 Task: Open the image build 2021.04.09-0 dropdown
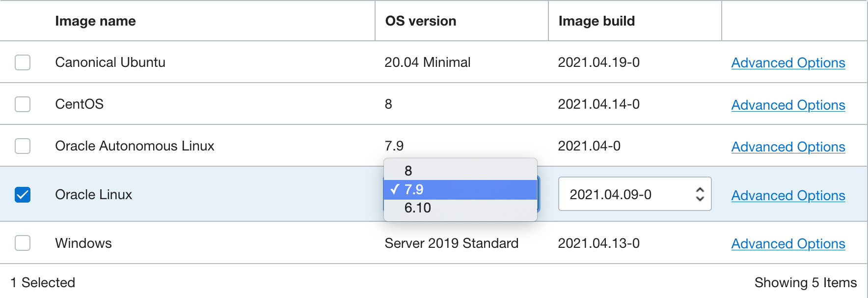[x=628, y=194]
